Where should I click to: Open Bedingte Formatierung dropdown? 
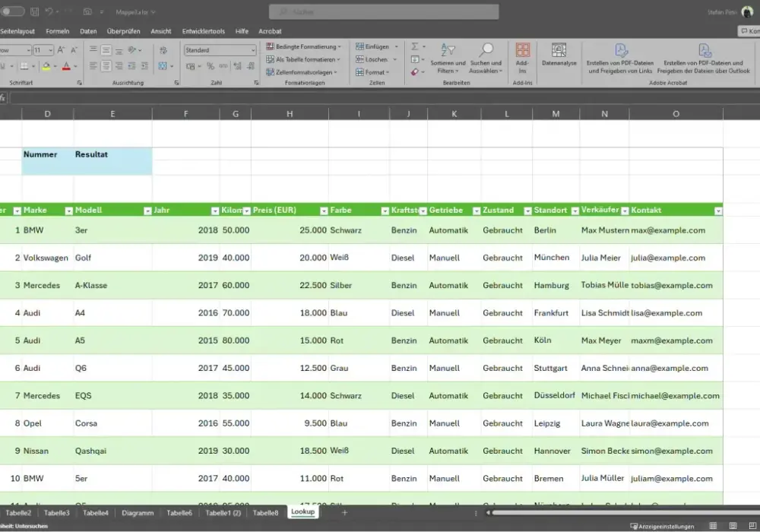coord(303,46)
